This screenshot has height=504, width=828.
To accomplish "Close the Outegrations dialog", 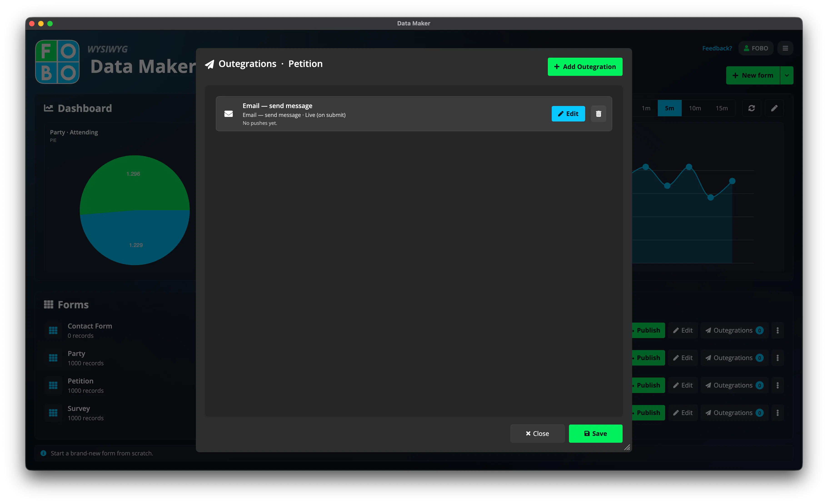I will coord(537,433).
